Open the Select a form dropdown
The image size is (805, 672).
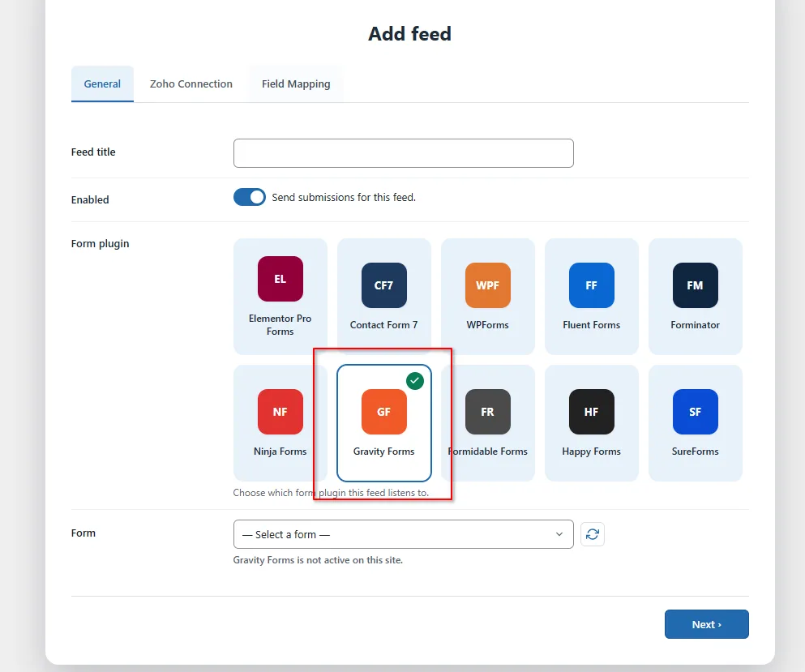tap(404, 534)
